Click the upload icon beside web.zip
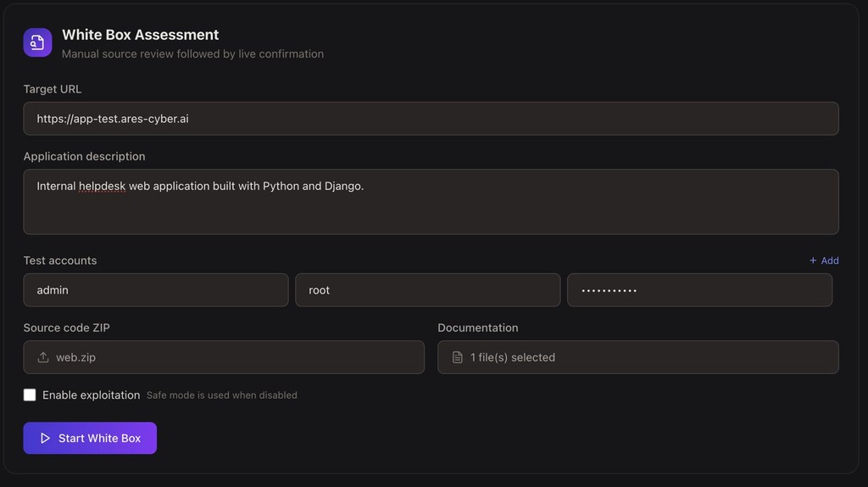This screenshot has height=487, width=868. (x=43, y=357)
